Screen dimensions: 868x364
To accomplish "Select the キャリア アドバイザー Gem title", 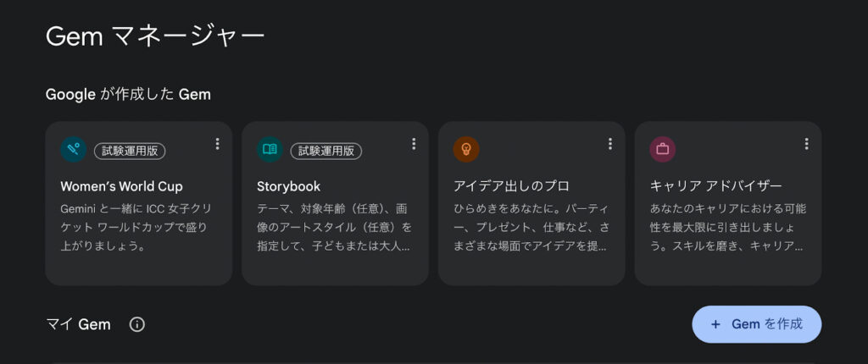I will pos(715,186).
